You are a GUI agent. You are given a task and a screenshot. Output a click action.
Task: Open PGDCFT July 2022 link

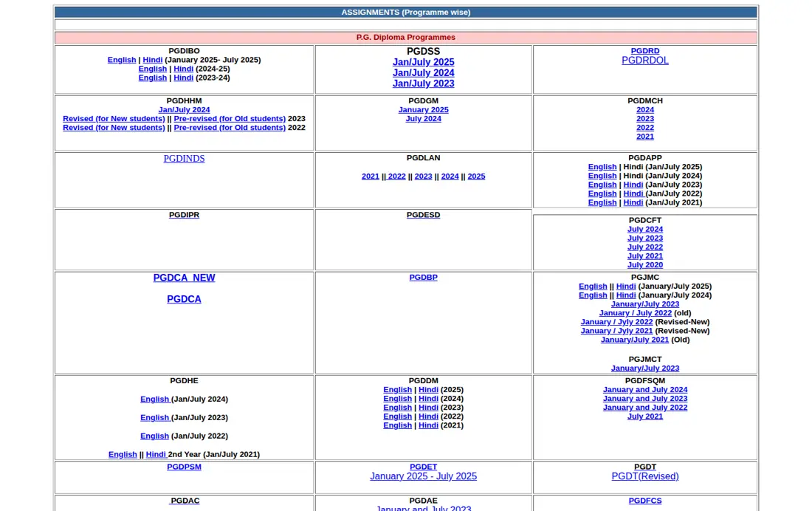[644, 247]
